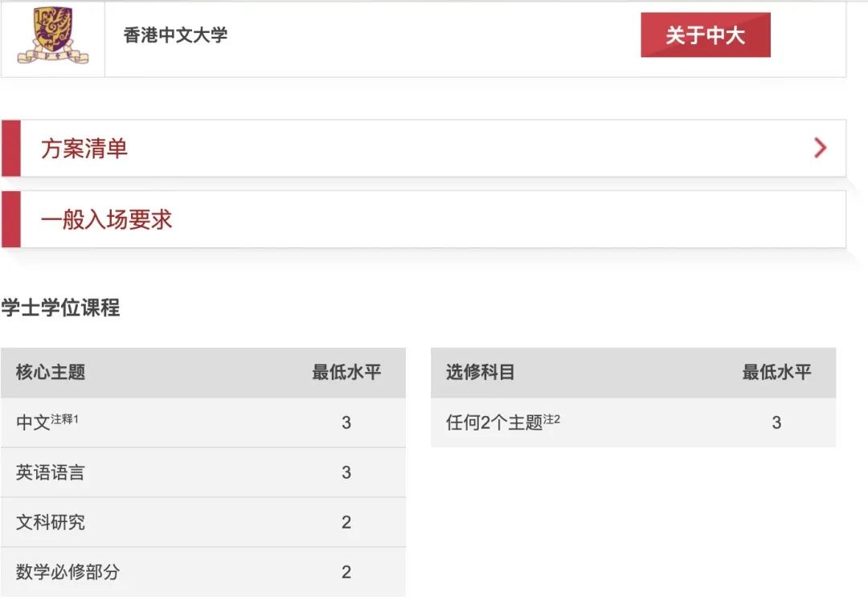Image resolution: width=868 pixels, height=612 pixels.
Task: Open the 关于中大 red button
Action: (x=706, y=35)
